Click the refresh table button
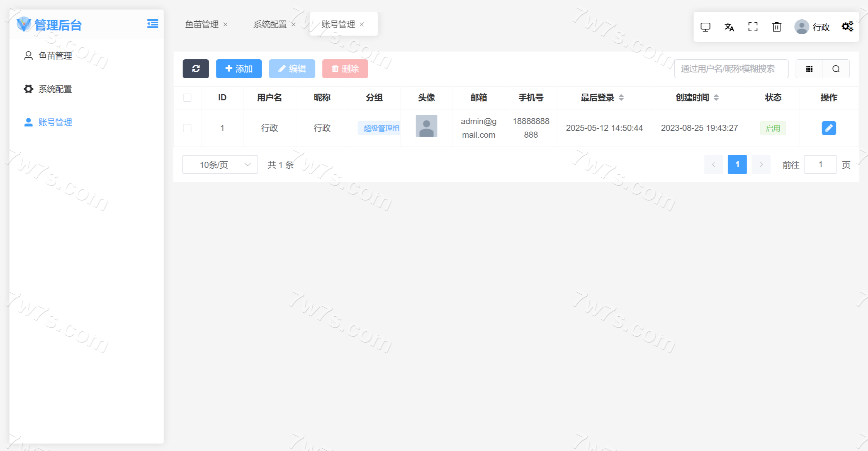The width and height of the screenshot is (868, 451). point(196,69)
